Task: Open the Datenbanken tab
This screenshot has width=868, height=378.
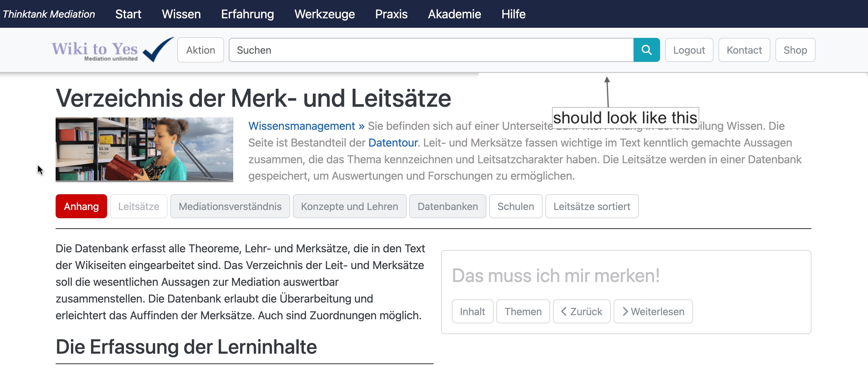Action: point(447,206)
